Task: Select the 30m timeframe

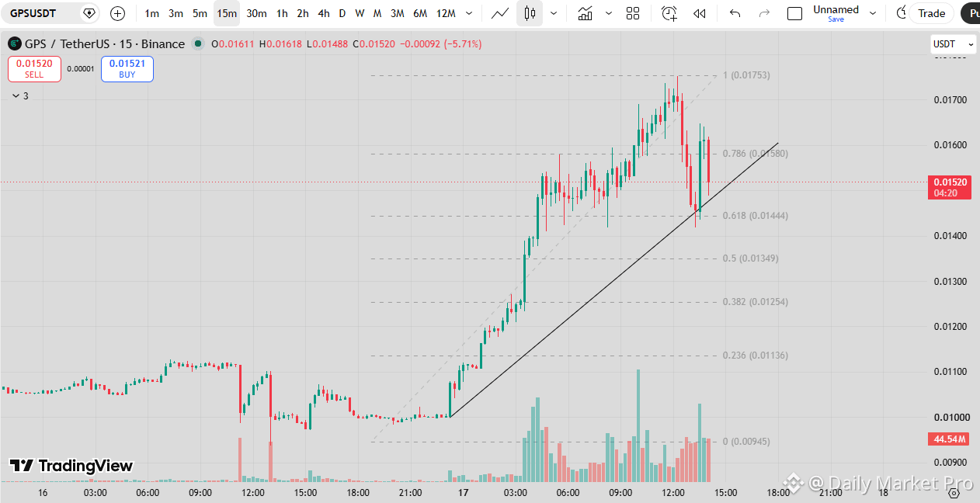Action: 256,13
